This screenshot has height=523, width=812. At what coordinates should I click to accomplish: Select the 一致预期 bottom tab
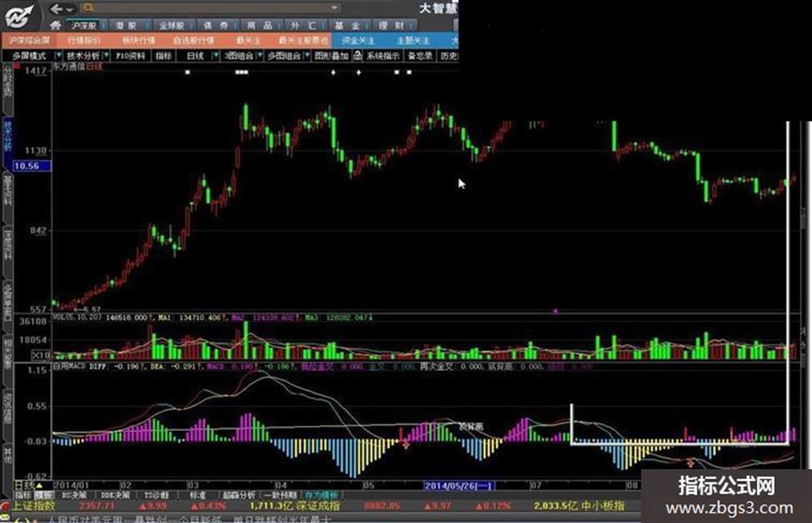pos(281,495)
